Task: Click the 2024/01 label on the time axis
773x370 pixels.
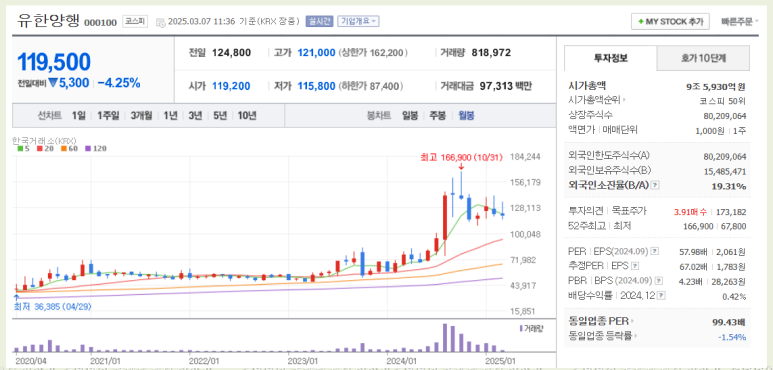Action: [x=403, y=361]
